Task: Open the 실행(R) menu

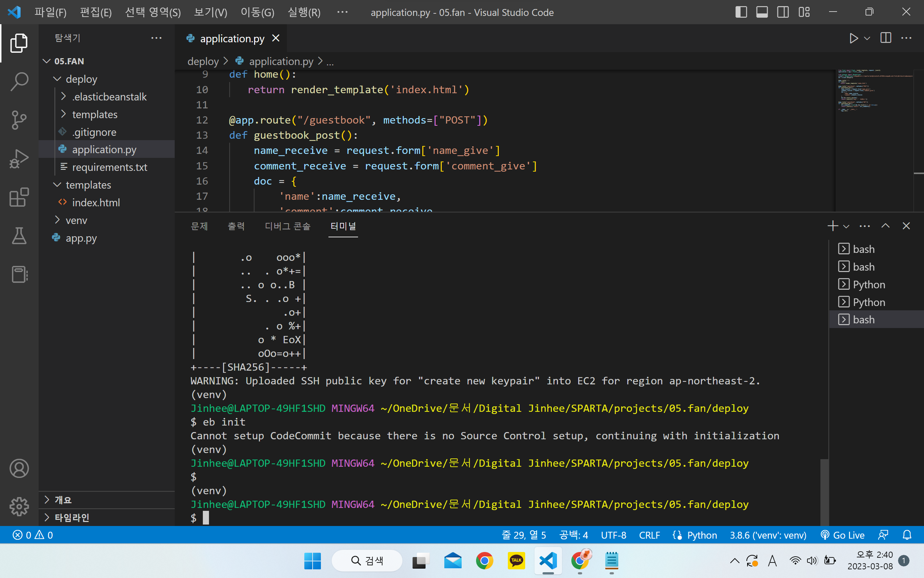Action: 304,12
